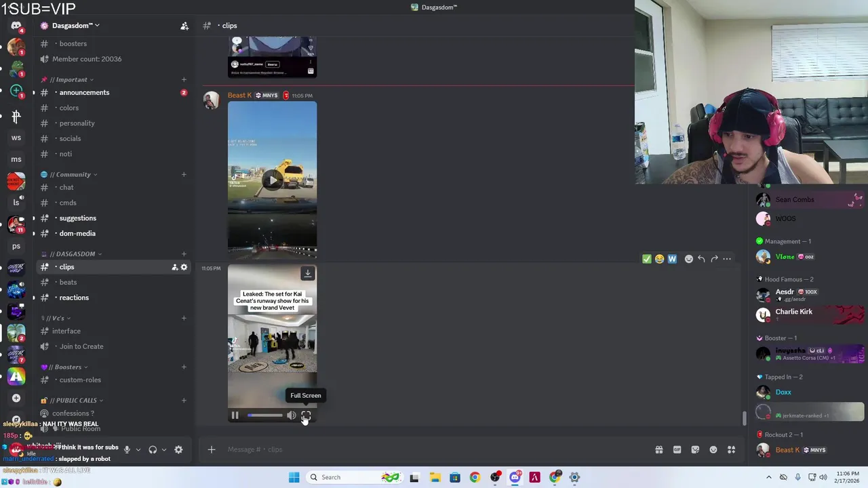Viewport: 868px width, 488px height.
Task: Open the add reaction picker on the message
Action: [688, 259]
